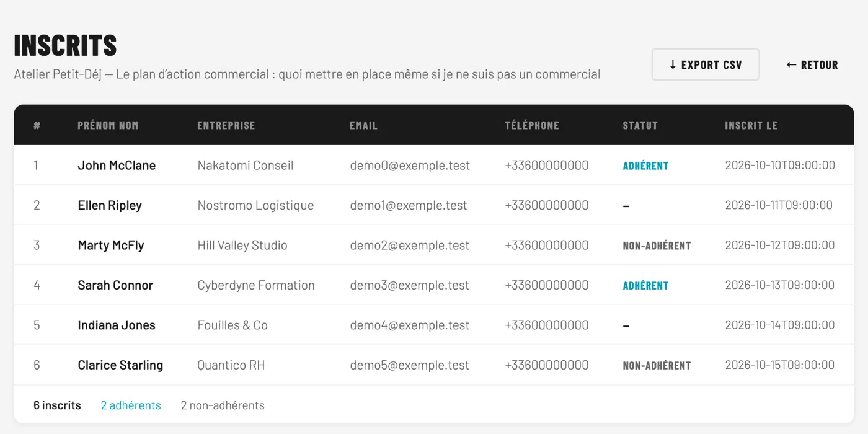868x434 pixels.
Task: Click the Export CSV button
Action: tap(706, 64)
